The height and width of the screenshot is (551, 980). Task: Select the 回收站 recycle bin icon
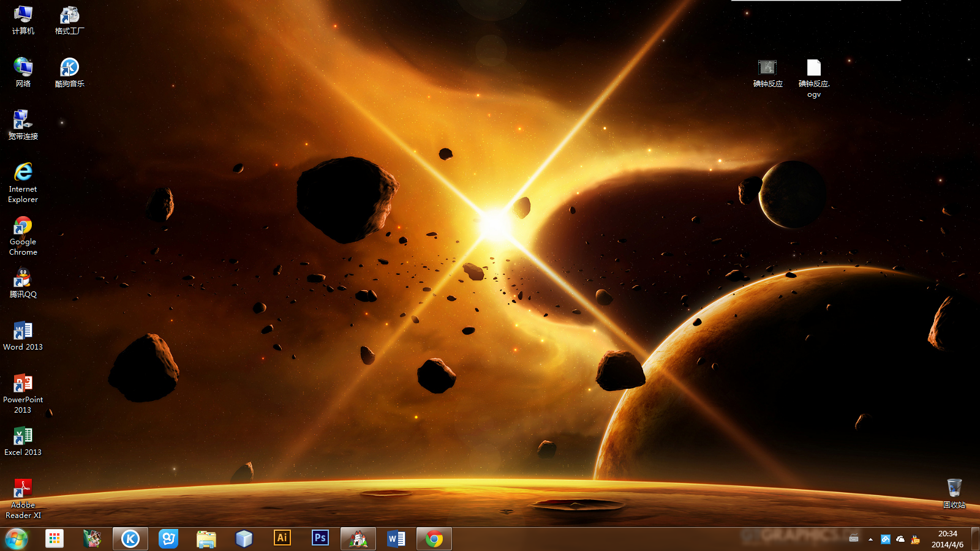click(x=954, y=493)
